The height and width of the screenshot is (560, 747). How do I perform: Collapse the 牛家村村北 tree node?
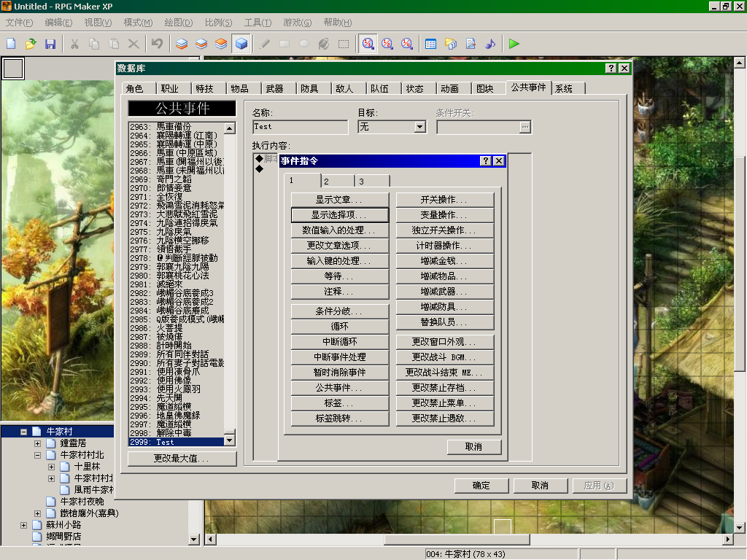(37, 455)
